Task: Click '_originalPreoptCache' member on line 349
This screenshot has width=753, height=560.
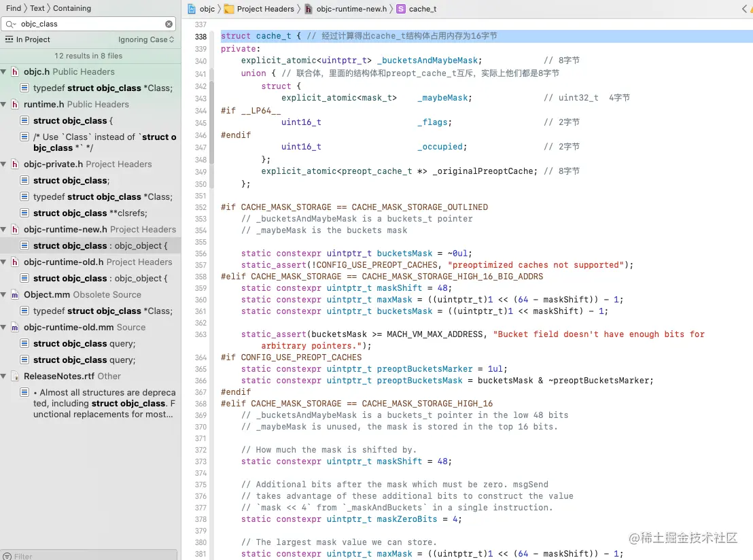Action: pos(483,171)
